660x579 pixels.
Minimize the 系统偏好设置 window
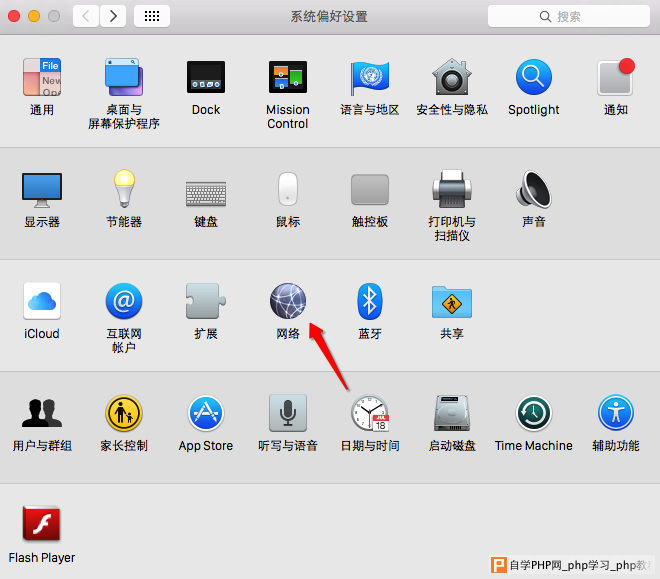pos(34,16)
